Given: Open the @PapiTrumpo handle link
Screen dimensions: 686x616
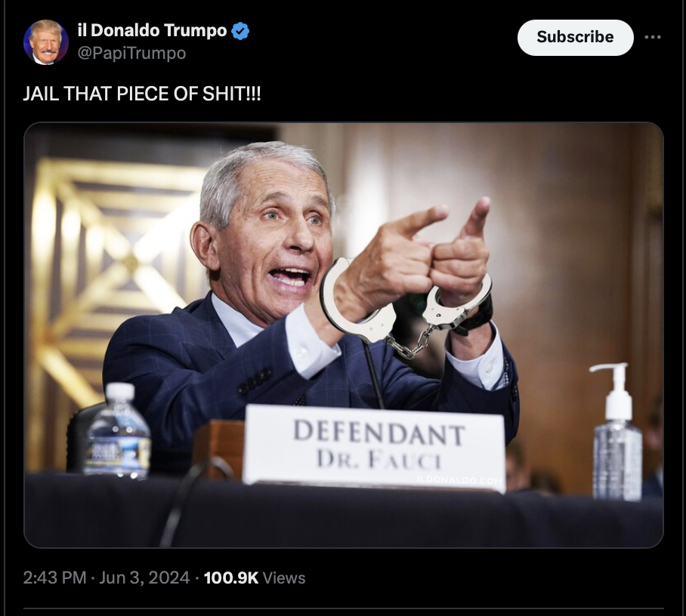Looking at the screenshot, I should click(x=131, y=54).
